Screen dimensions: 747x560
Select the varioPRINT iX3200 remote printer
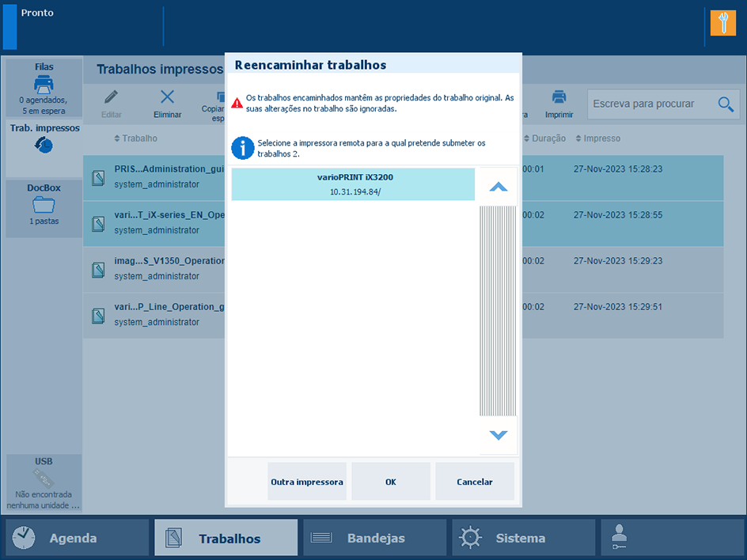(x=354, y=184)
